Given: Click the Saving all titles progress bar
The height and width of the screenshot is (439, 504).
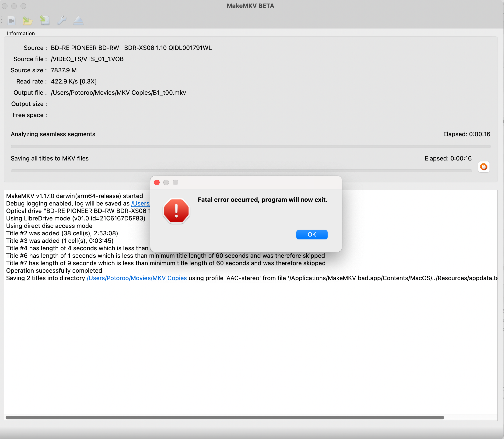Looking at the screenshot, I should click(x=241, y=171).
